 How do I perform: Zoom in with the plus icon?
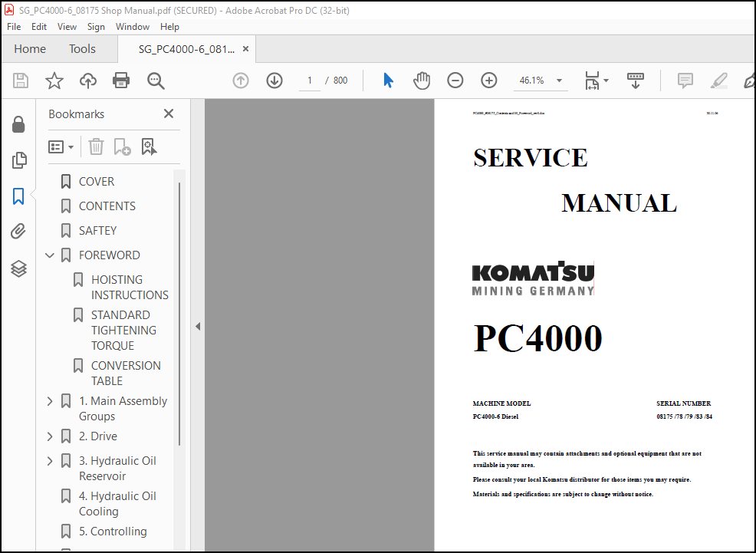489,81
